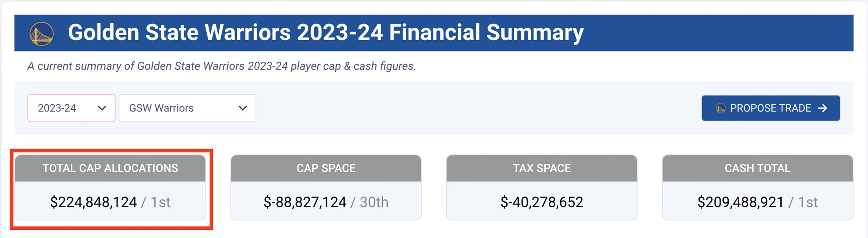
Task: Open the GSW Warriors dropdown chevron
Action: [x=243, y=108]
